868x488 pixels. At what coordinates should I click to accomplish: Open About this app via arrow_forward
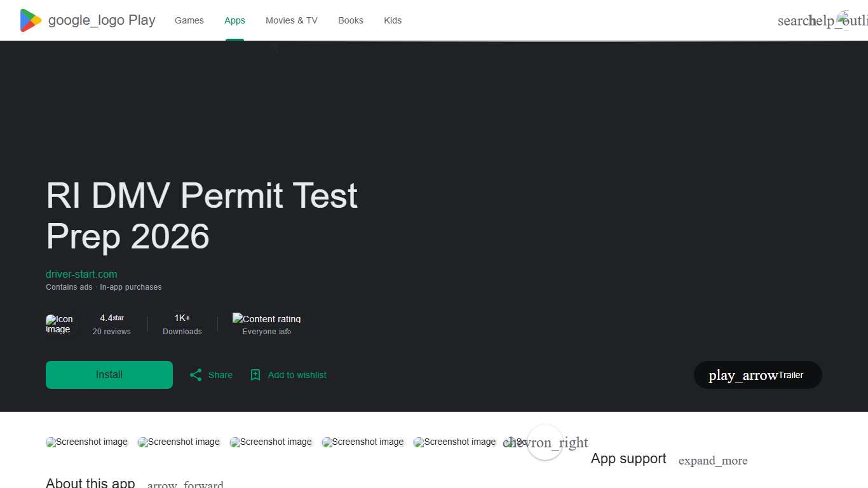point(185,483)
